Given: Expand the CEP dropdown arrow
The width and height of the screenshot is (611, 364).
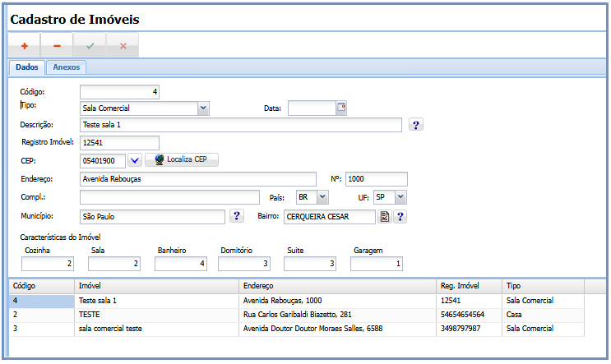Looking at the screenshot, I should click(136, 160).
